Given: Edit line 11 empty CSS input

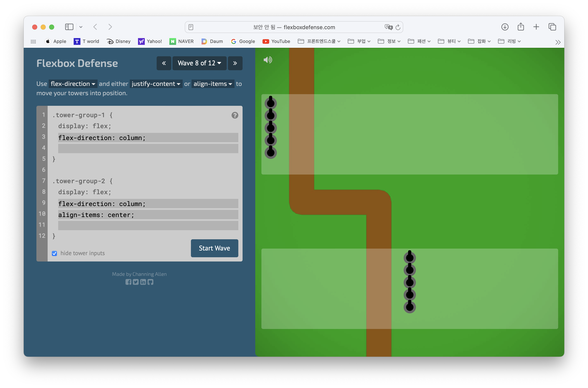Looking at the screenshot, I should click(148, 226).
